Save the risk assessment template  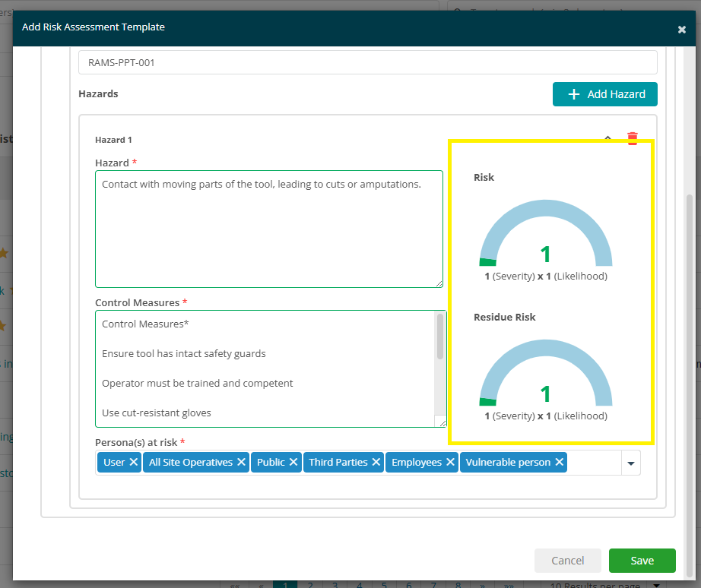coord(642,561)
